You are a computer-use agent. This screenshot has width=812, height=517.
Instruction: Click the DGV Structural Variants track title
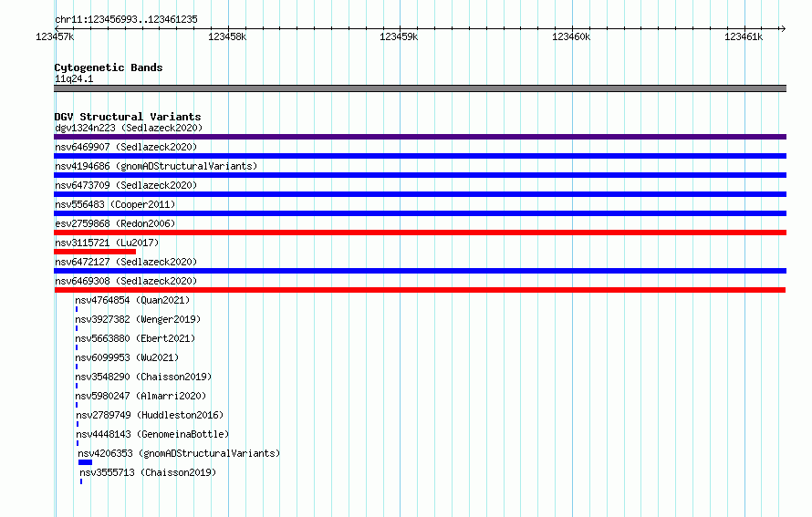(128, 117)
